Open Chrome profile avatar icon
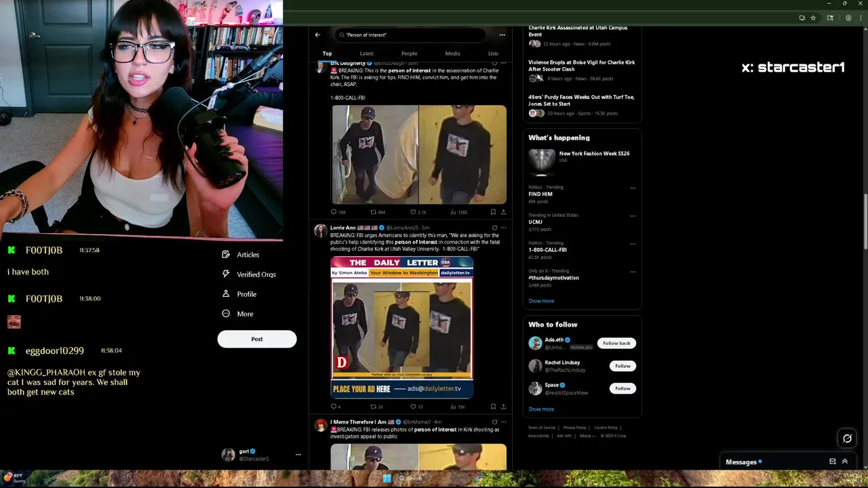Screen dimensions: 868x488 click(848, 18)
